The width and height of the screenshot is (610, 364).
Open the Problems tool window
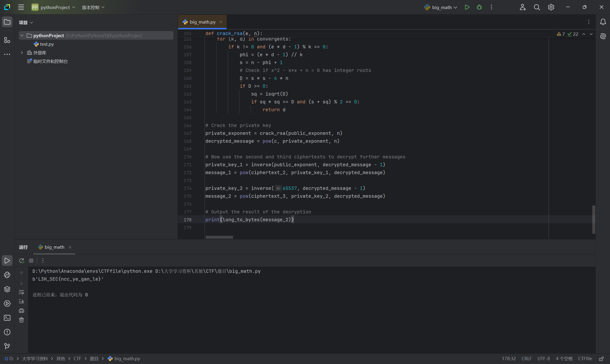click(7, 332)
